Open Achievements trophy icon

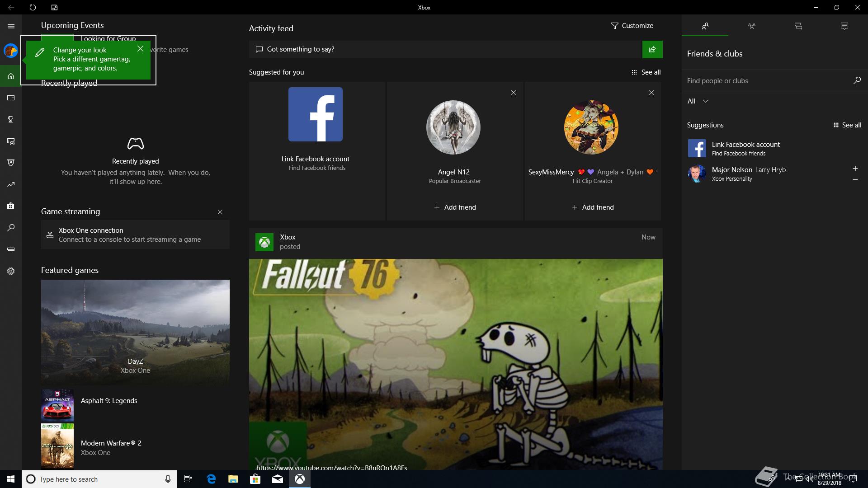[x=11, y=119]
